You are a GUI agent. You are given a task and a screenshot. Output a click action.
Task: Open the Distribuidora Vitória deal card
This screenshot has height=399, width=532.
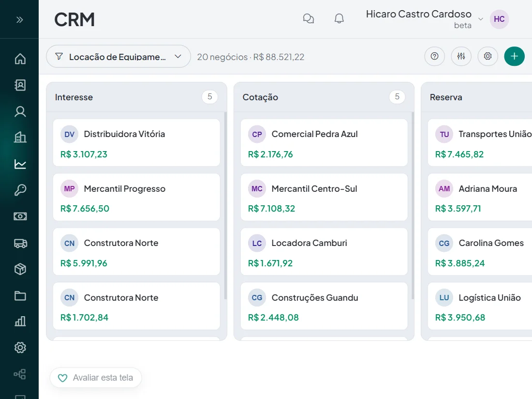(x=136, y=143)
